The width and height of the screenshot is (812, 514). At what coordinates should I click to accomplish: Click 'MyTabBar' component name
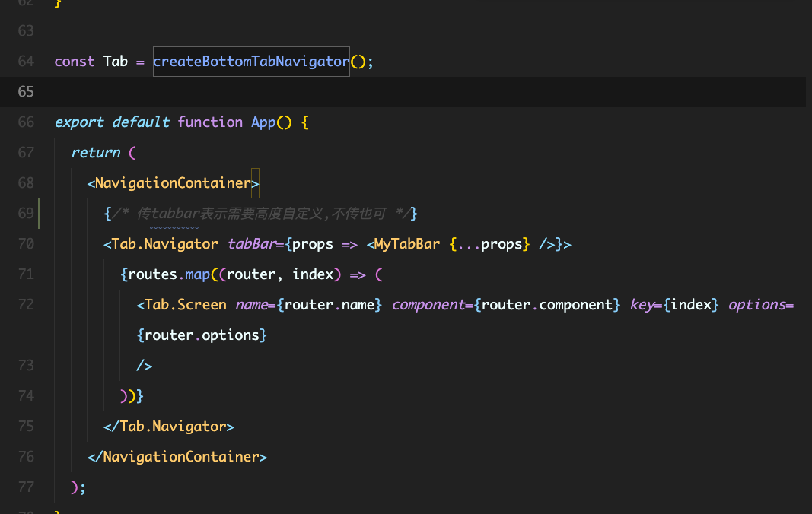[x=407, y=244]
